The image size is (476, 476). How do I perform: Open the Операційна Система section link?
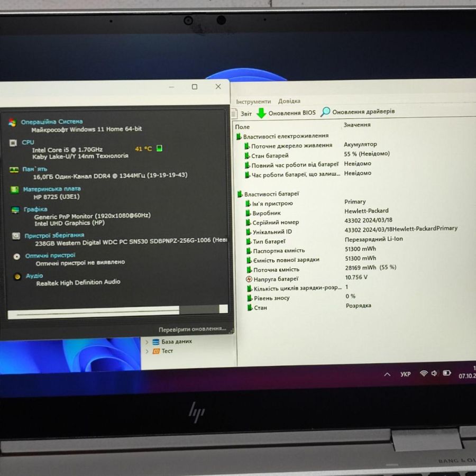(52, 122)
